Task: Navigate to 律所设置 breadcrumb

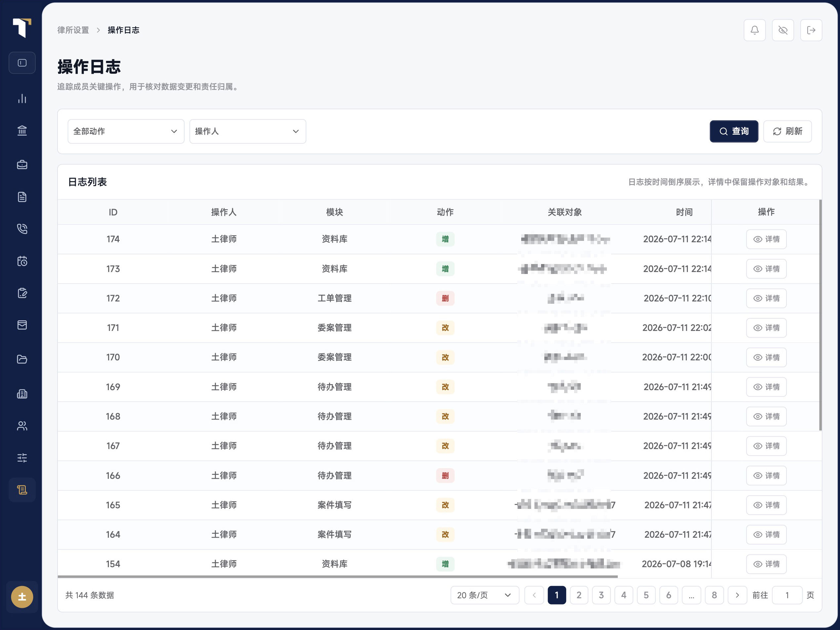Action: coord(73,30)
